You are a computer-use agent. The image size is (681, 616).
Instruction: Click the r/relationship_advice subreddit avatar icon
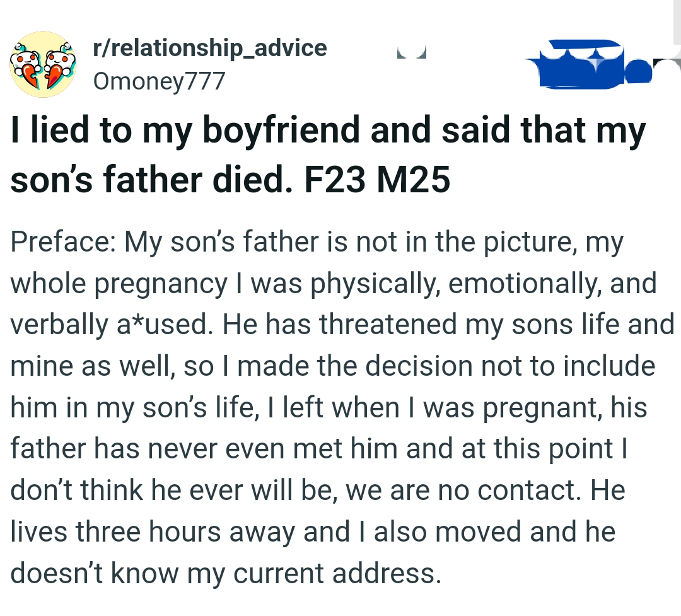coord(42,64)
